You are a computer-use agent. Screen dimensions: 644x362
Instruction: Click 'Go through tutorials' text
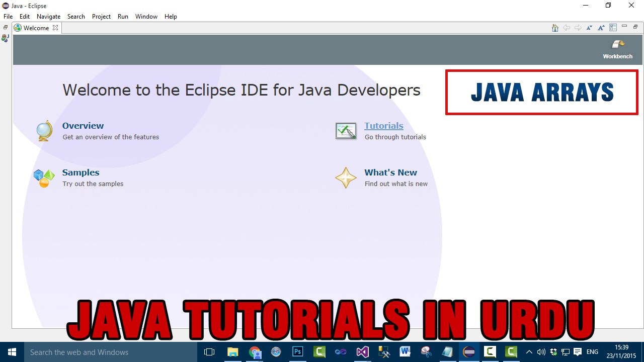tap(395, 137)
